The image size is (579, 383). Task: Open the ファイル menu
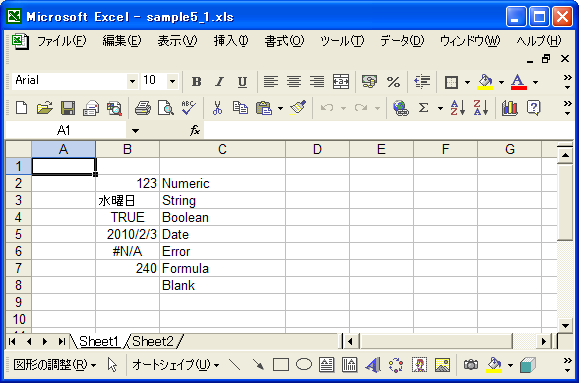point(61,41)
